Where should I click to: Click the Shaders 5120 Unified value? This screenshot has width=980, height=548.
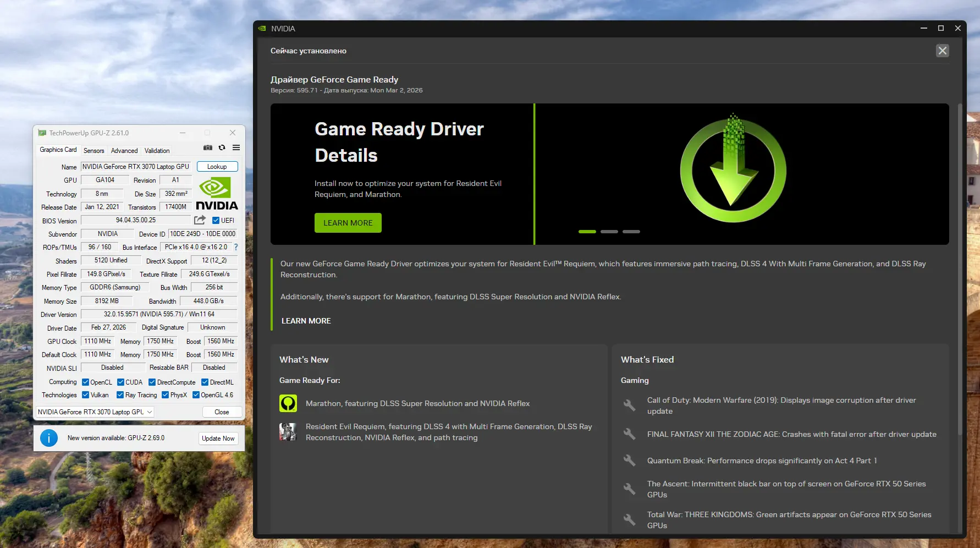[111, 260]
